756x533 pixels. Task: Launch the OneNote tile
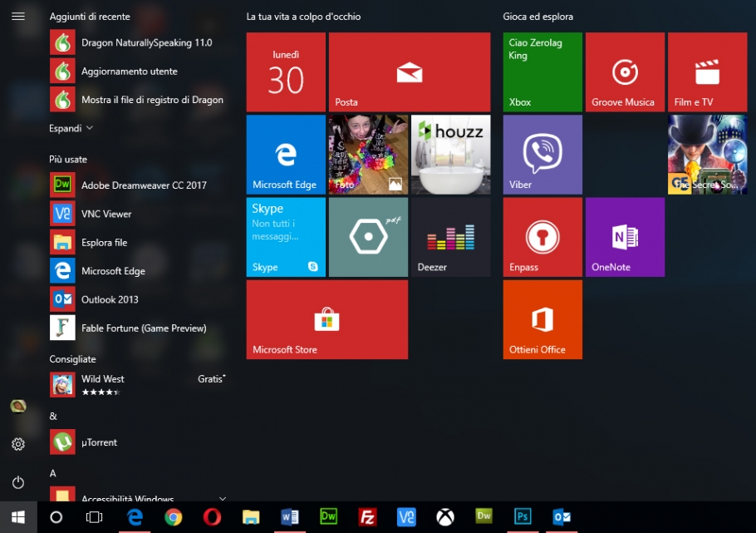pos(624,237)
